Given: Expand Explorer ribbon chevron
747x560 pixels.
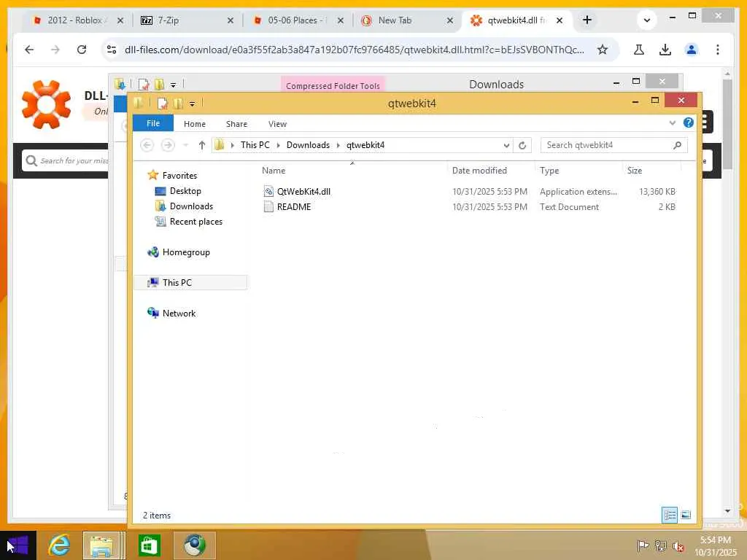Looking at the screenshot, I should coord(672,122).
